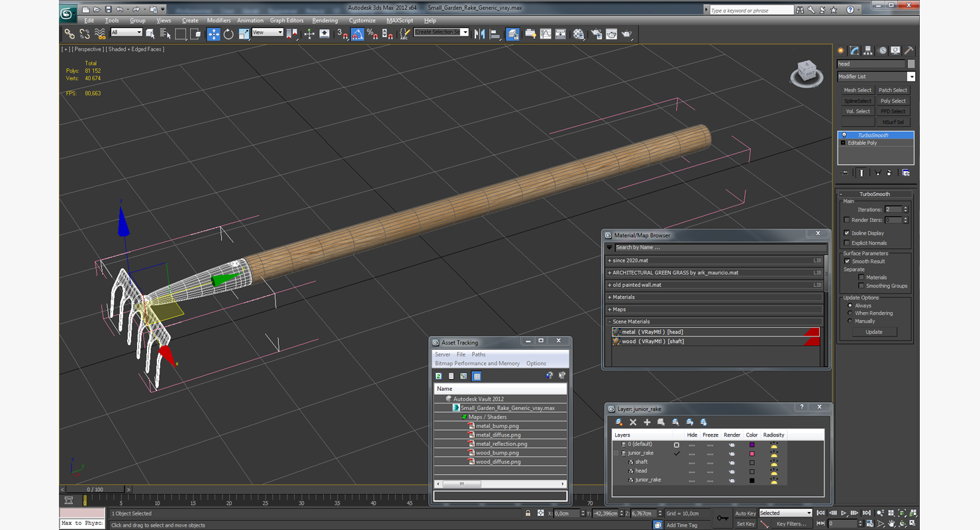This screenshot has width=980, height=530.
Task: Click 0 (default) layer purple color swatch
Action: click(752, 445)
